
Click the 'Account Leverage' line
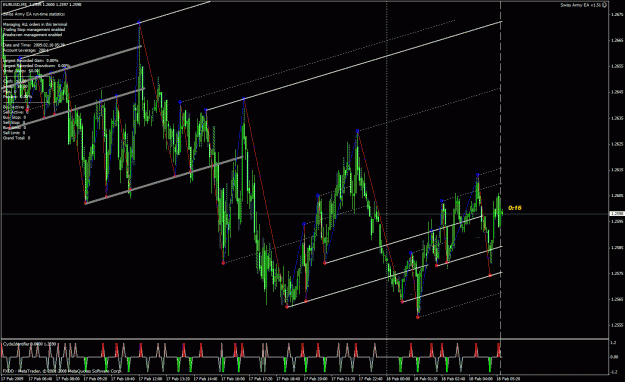[x=26, y=51]
